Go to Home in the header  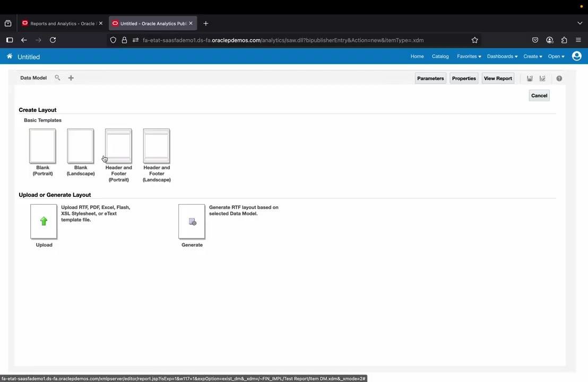(417, 56)
